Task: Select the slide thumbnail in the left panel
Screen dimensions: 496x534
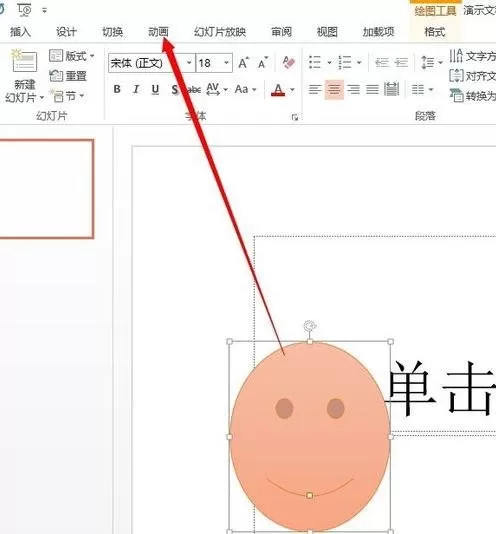Action: [x=47, y=189]
